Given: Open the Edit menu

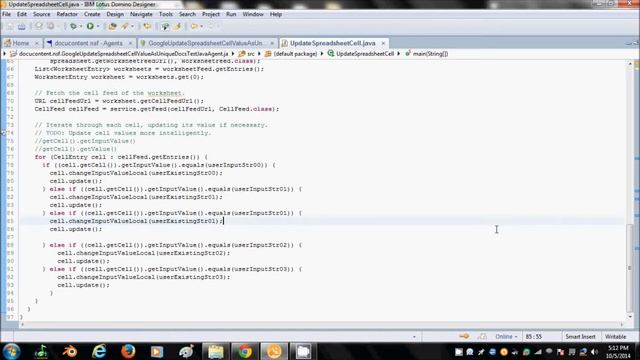Looking at the screenshot, I should coord(22,14).
